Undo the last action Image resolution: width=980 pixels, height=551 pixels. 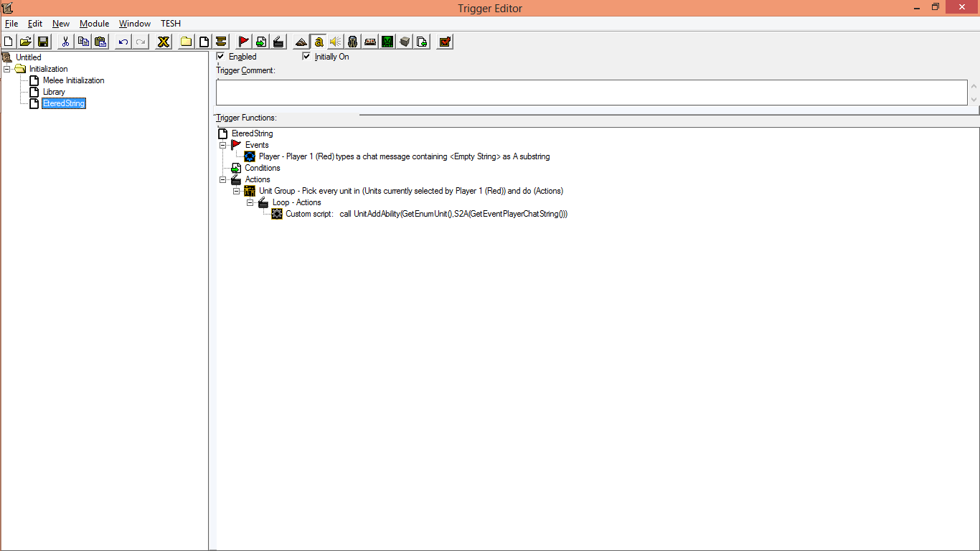coord(123,42)
